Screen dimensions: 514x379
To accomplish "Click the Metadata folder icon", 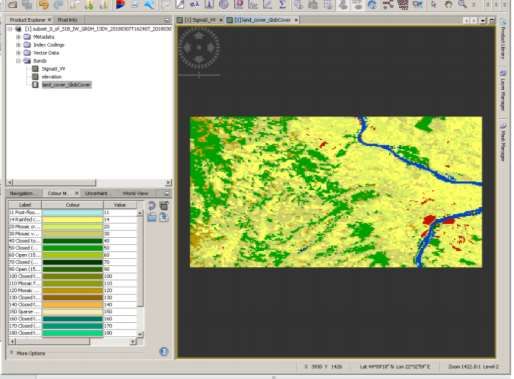I will tap(27, 37).
